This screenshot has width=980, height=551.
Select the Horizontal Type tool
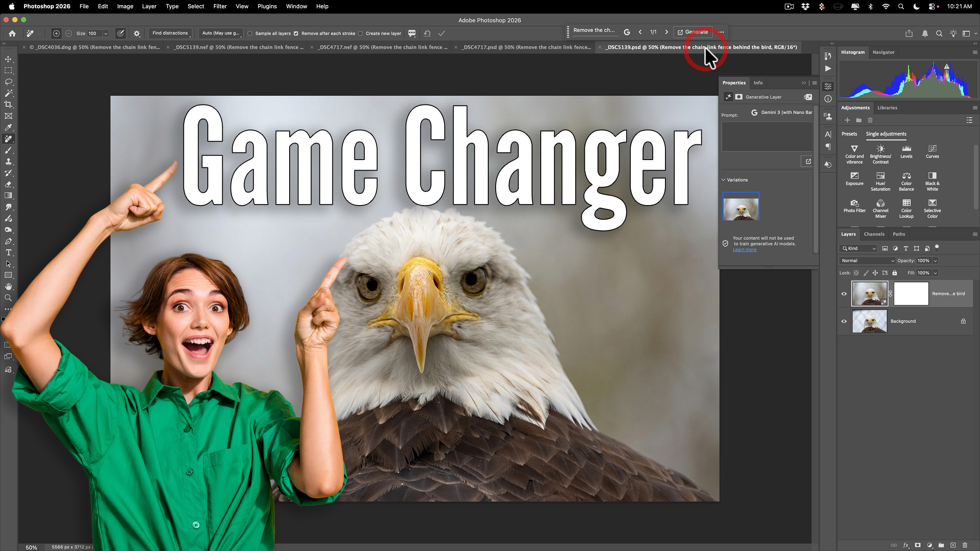8,252
